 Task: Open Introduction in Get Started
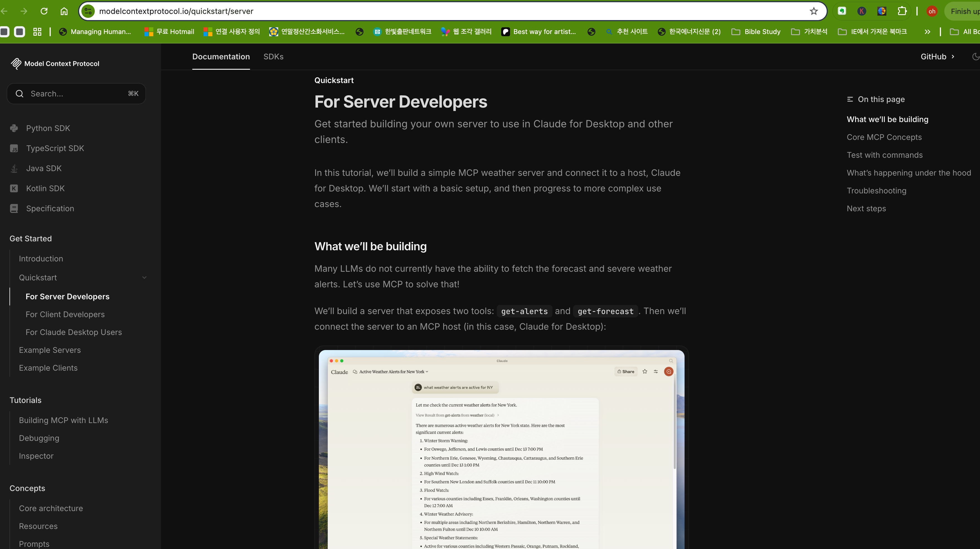[x=41, y=259]
